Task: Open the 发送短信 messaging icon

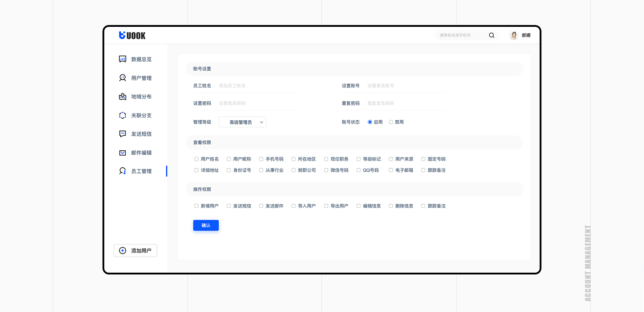Action: click(123, 134)
